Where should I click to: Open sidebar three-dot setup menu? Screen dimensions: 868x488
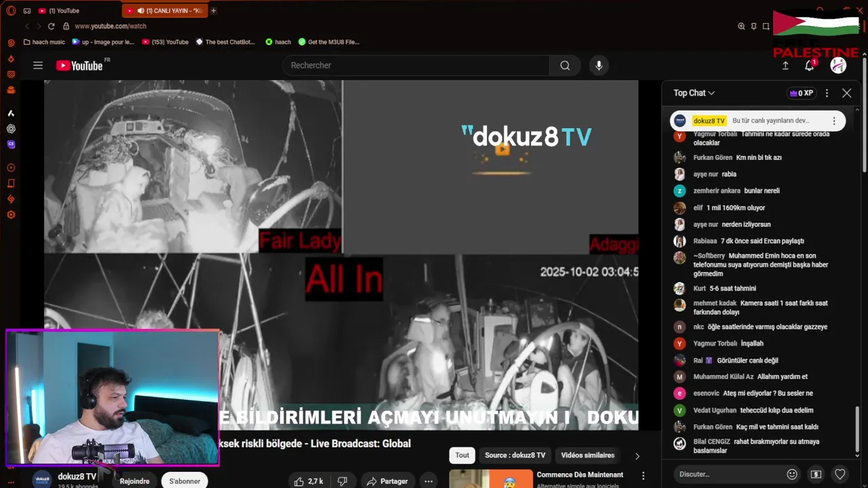tap(11, 482)
